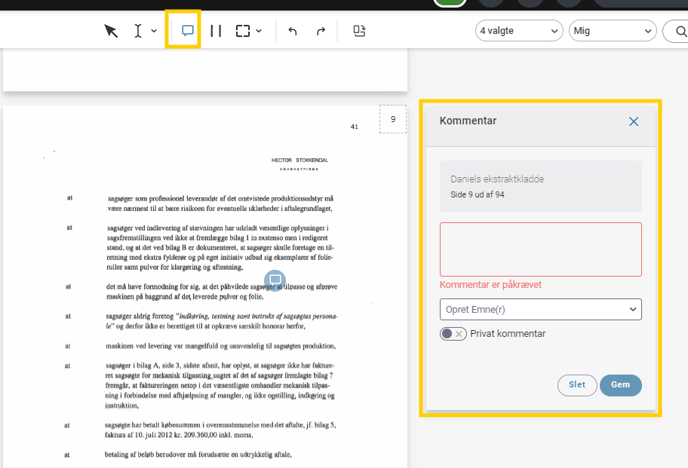Viewport: 688px width, 468px height.
Task: Open the 'Mig' user filter dropdown
Action: click(613, 31)
